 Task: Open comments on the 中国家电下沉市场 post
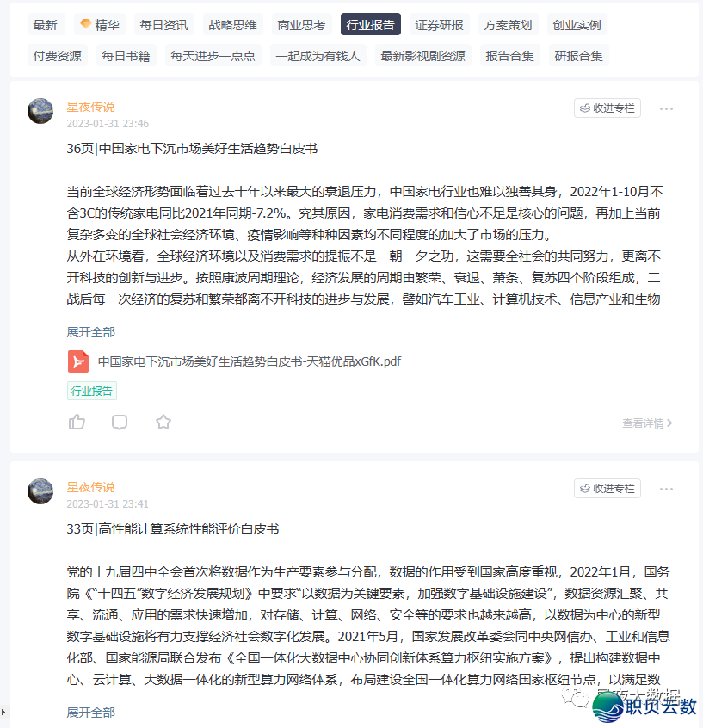120,422
